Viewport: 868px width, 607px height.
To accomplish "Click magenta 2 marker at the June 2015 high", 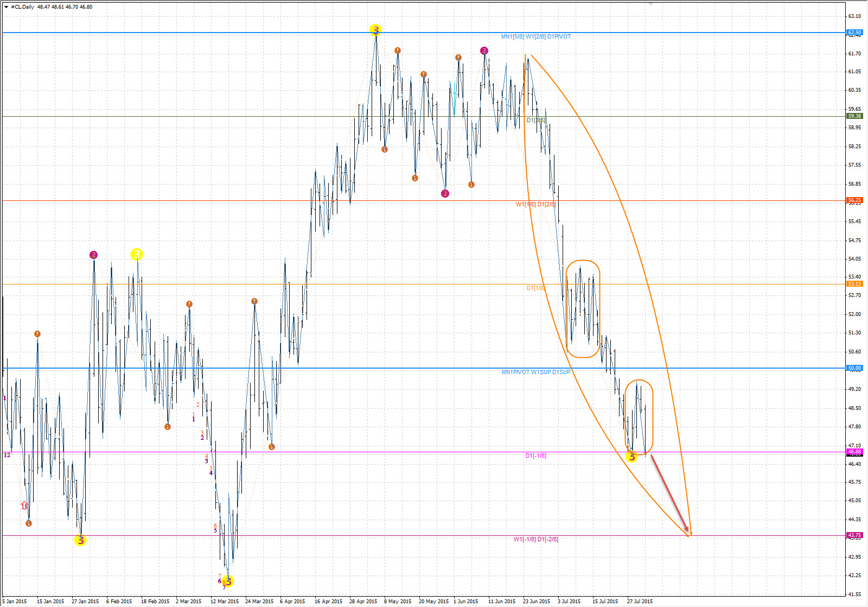I will 484,51.
